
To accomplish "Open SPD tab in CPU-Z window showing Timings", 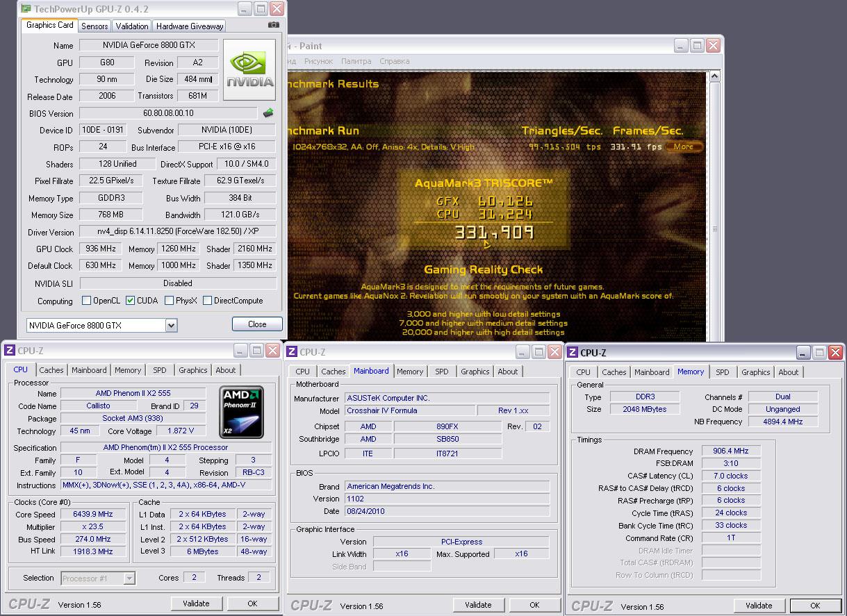I will point(723,372).
